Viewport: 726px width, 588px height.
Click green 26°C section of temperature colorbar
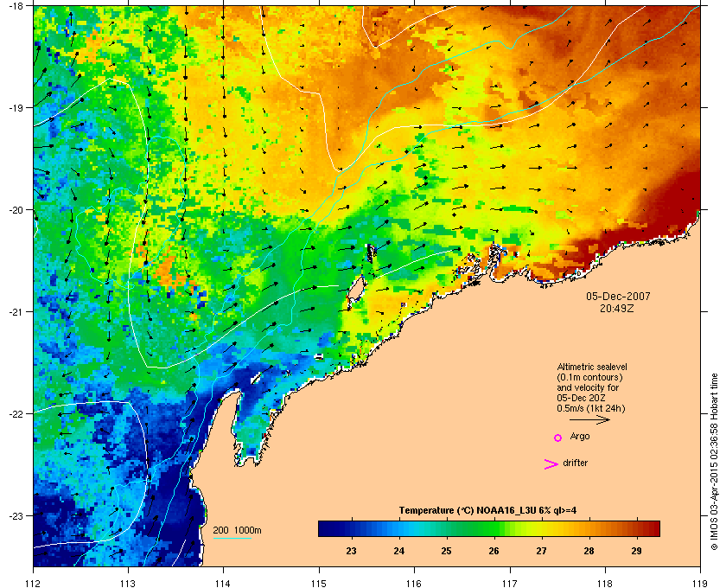click(494, 528)
